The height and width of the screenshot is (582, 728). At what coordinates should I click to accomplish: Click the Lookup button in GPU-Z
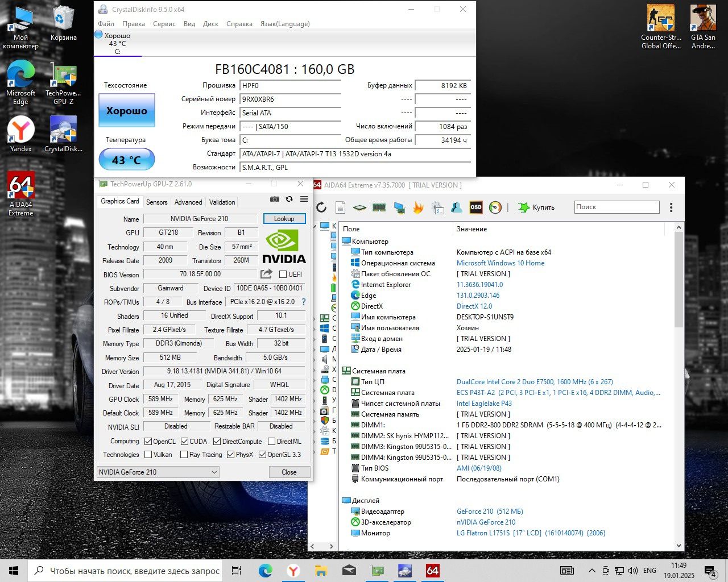click(x=284, y=219)
